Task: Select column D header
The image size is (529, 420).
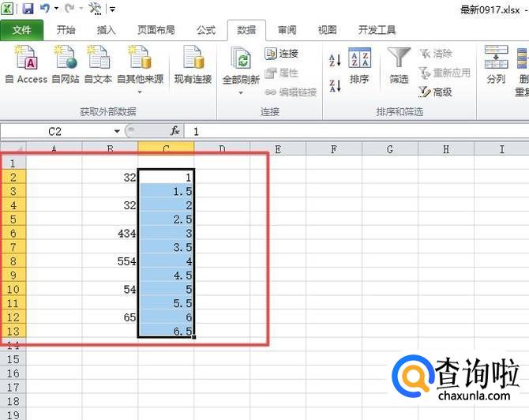Action: point(222,148)
